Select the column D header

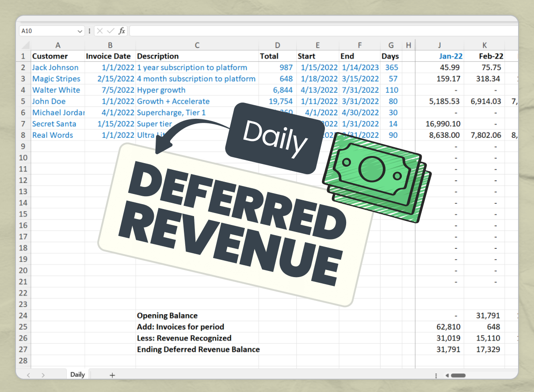click(x=278, y=45)
